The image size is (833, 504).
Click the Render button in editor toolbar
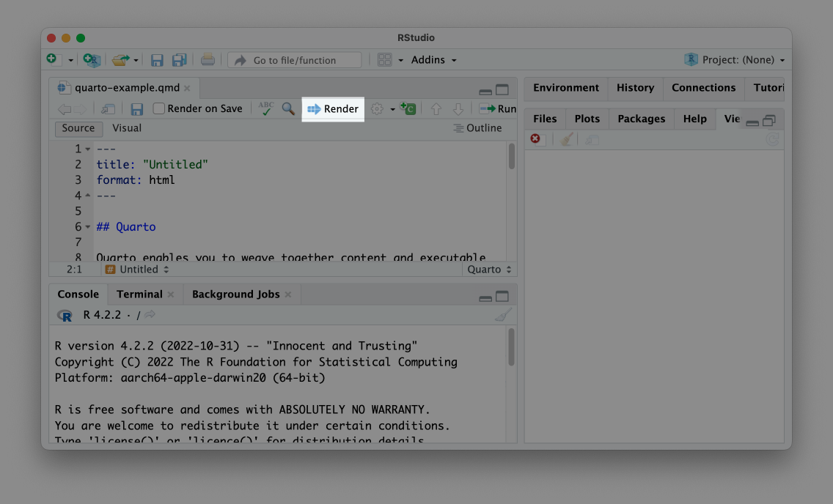click(x=333, y=109)
